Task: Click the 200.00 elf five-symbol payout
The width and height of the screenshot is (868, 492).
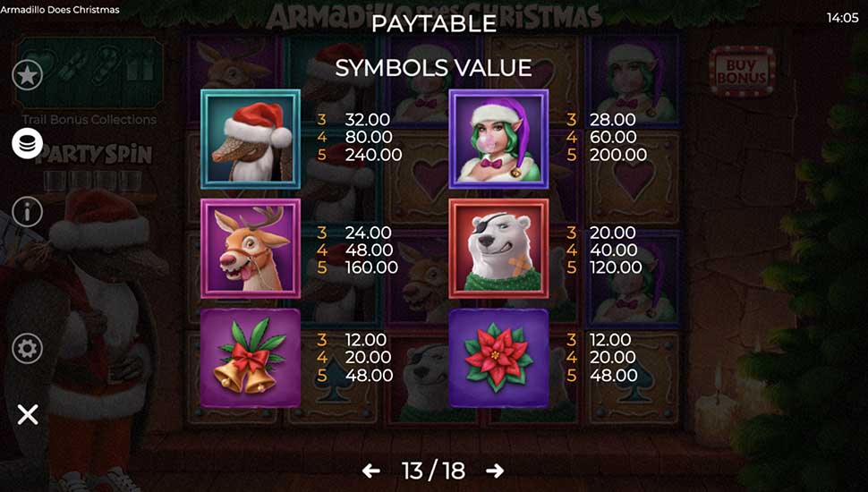Action: [618, 155]
